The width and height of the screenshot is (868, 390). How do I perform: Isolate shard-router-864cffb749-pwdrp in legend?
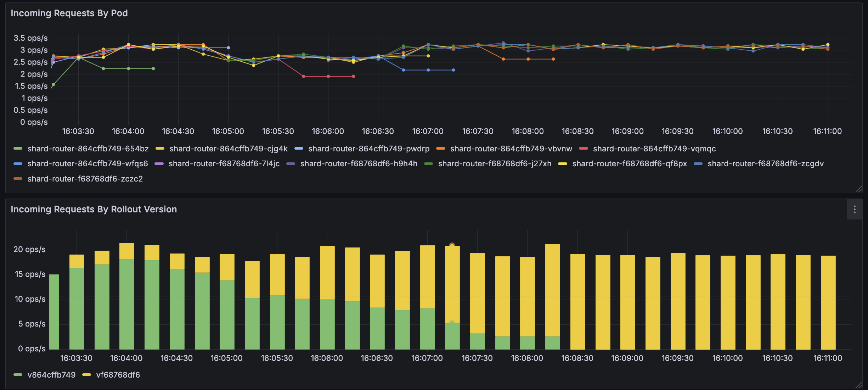pyautogui.click(x=368, y=149)
